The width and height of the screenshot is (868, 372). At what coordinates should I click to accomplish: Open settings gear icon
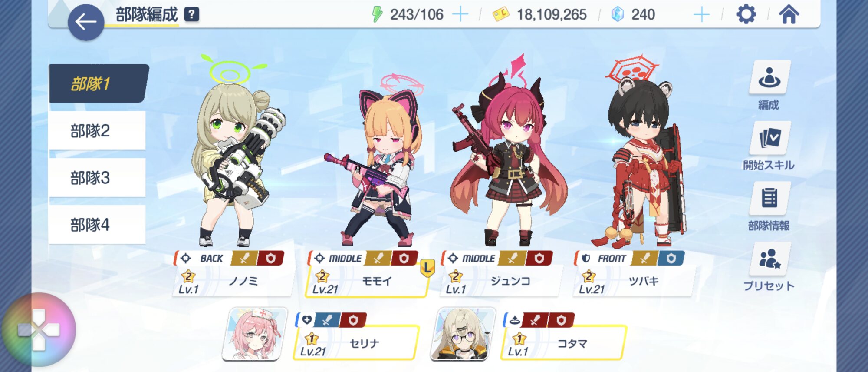coord(746,14)
